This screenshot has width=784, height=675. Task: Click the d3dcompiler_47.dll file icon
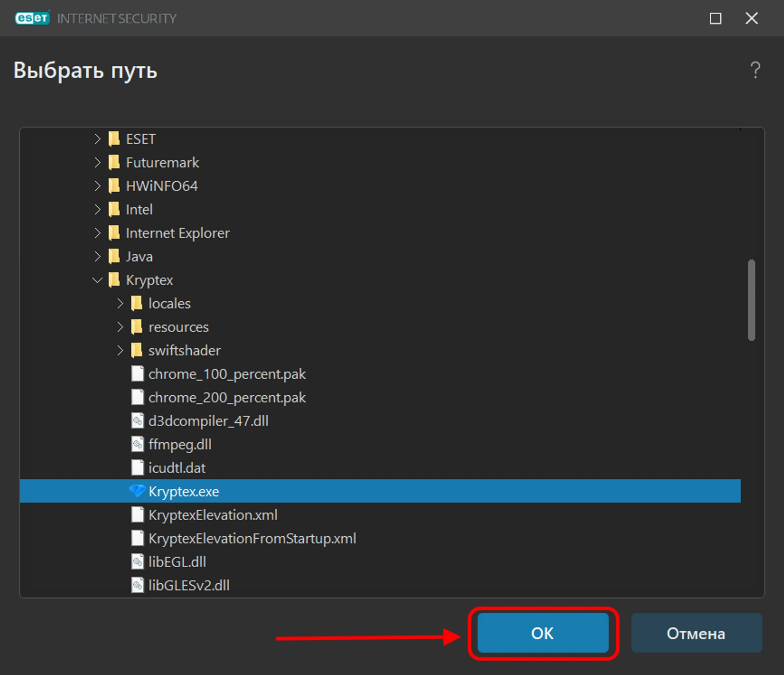coord(137,421)
